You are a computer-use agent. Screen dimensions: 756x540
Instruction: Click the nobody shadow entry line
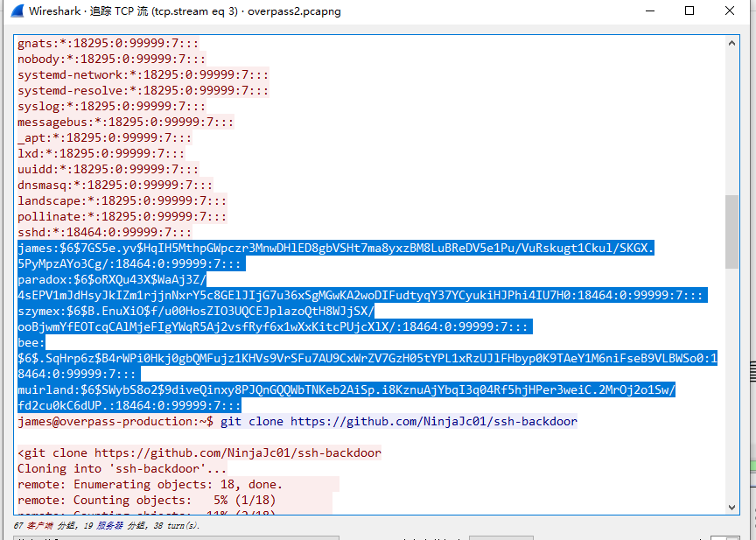click(x=111, y=60)
